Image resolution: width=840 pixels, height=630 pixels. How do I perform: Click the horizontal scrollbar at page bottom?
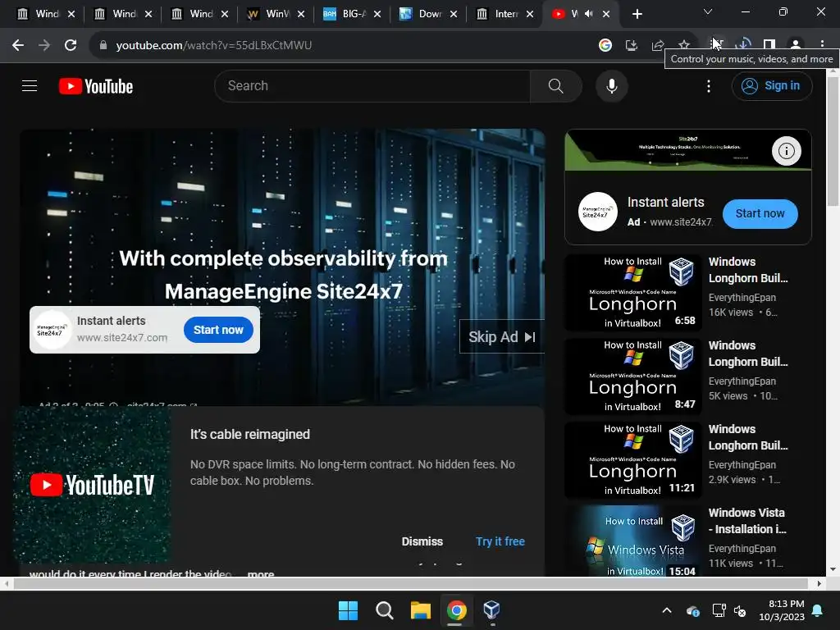tap(410, 583)
